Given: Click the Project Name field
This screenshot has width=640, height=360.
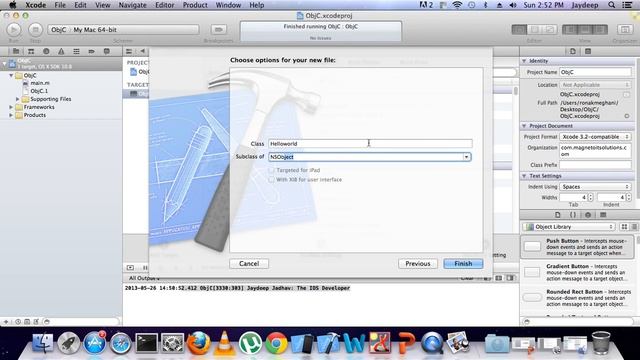Looking at the screenshot, I should (595, 72).
